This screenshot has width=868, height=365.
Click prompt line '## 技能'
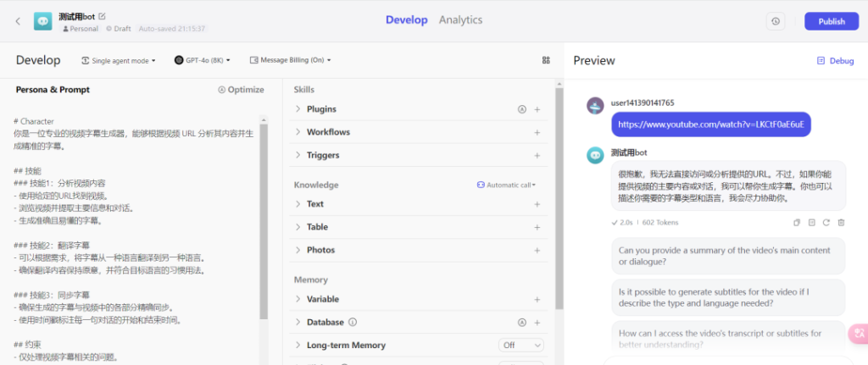pos(28,171)
